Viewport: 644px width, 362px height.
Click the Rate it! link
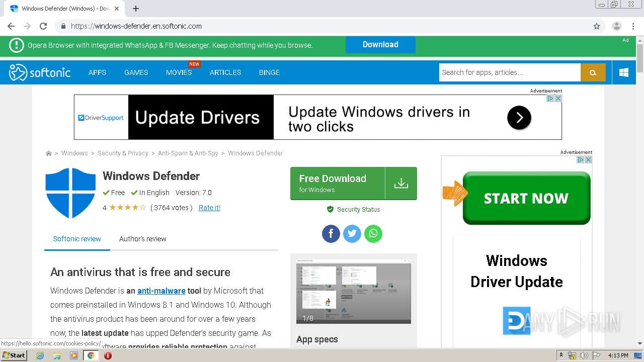tap(209, 208)
